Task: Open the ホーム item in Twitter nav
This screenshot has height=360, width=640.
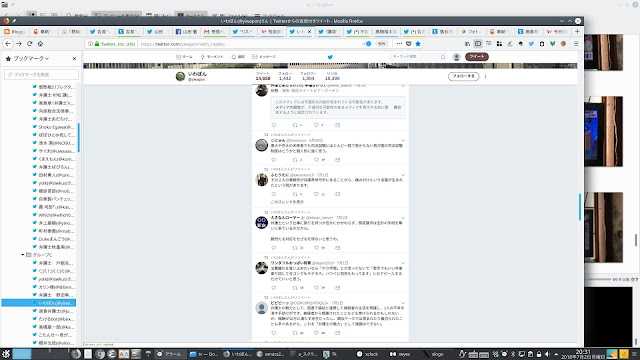Action: pos(184,57)
